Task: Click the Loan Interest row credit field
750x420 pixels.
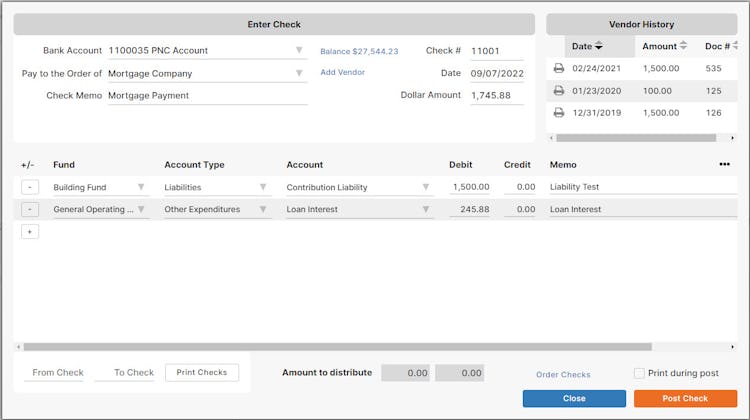Action: 519,209
